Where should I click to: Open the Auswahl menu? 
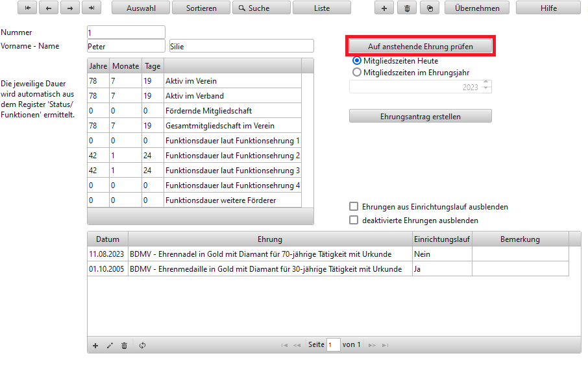[141, 8]
